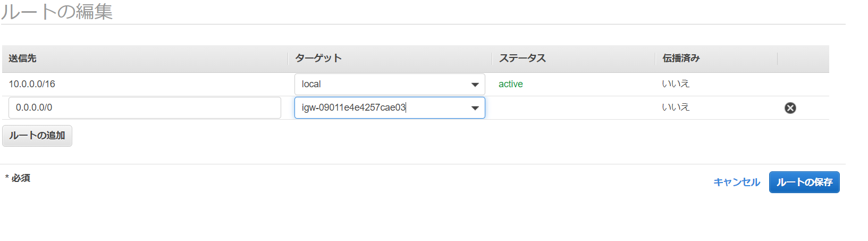Select the ターゲット column header
Viewport: 868px width, 241px height.
pos(318,59)
